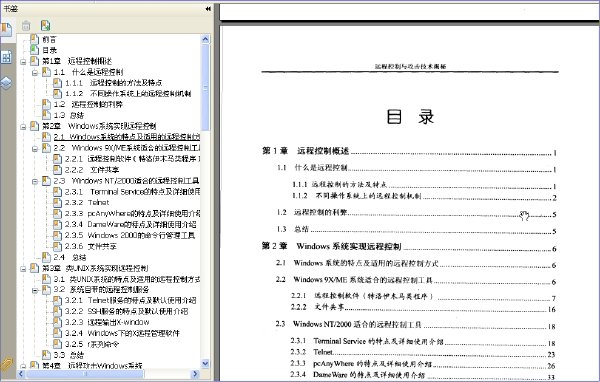Click contents line 2.3.2 Telnet in page
The height and width of the screenshot is (382, 600).
tap(422, 352)
